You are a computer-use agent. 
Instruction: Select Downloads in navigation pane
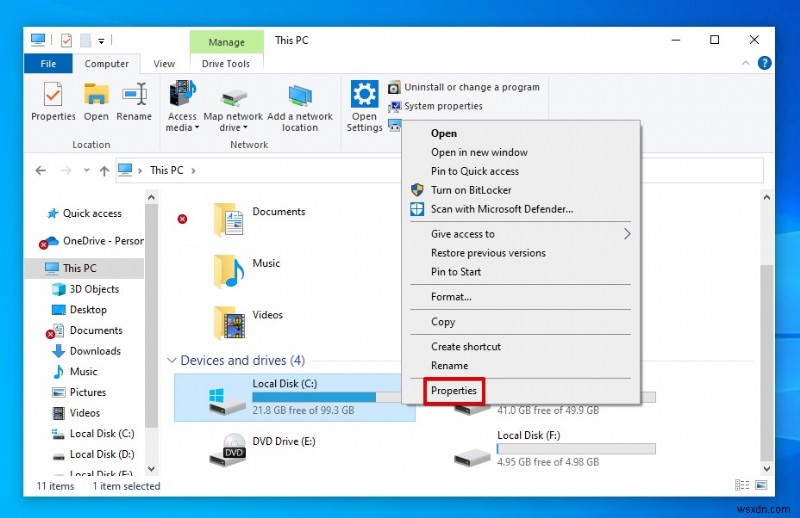(x=95, y=351)
